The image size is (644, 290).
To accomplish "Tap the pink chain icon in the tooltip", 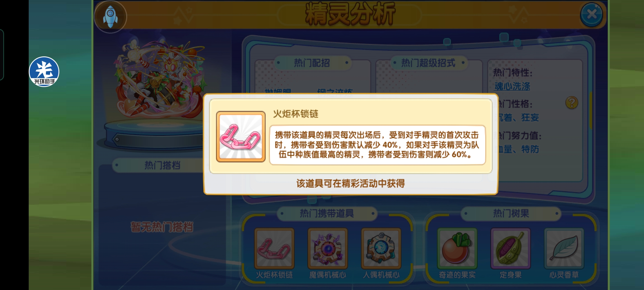I will [241, 137].
